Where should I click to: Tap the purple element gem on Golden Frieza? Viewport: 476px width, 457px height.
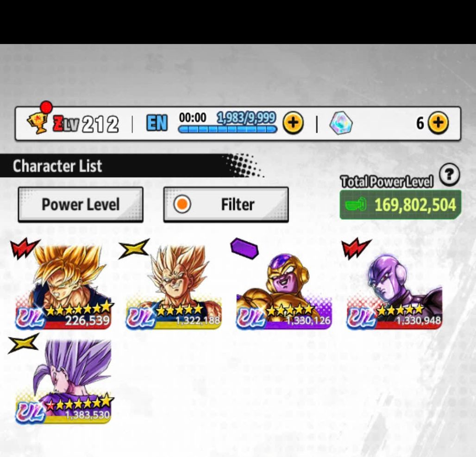coord(244,248)
